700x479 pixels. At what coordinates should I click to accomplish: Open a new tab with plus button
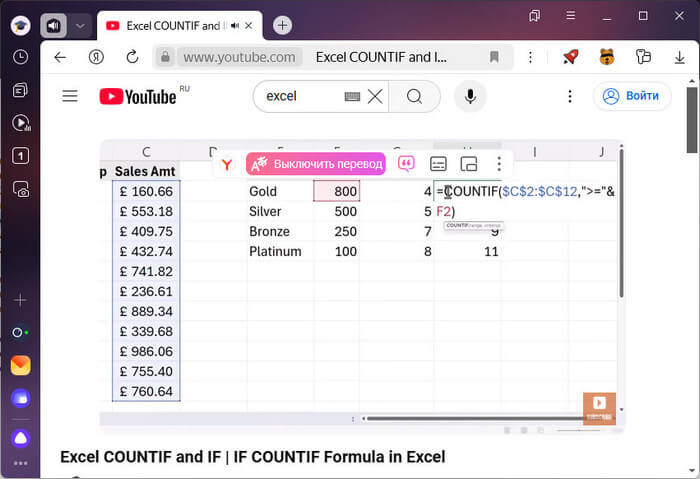[283, 25]
